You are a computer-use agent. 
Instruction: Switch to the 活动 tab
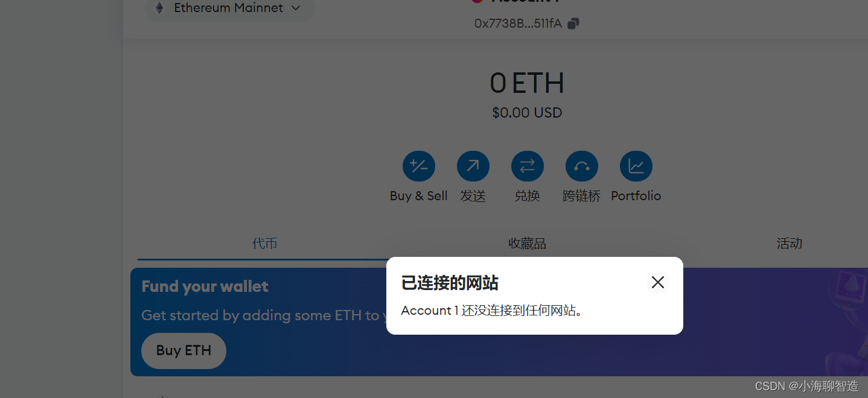tap(790, 244)
